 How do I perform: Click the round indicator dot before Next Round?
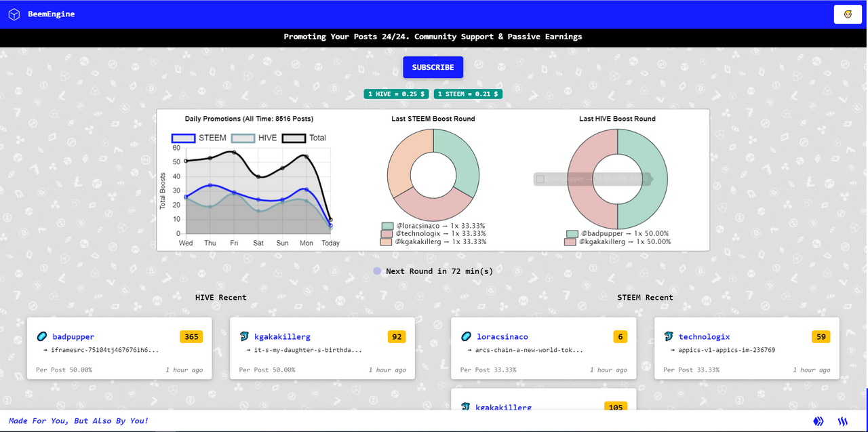(x=377, y=271)
